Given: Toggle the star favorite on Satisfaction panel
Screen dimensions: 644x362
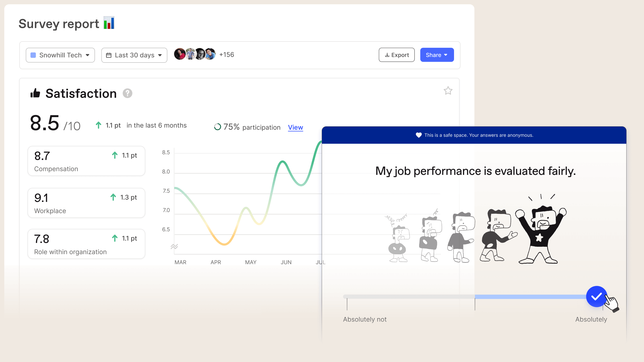Looking at the screenshot, I should [448, 90].
